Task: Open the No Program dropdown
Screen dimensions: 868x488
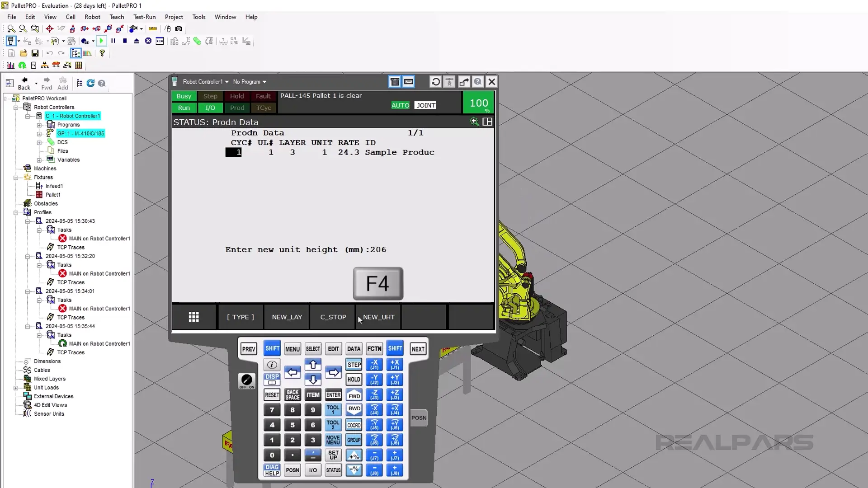Action: coord(250,82)
